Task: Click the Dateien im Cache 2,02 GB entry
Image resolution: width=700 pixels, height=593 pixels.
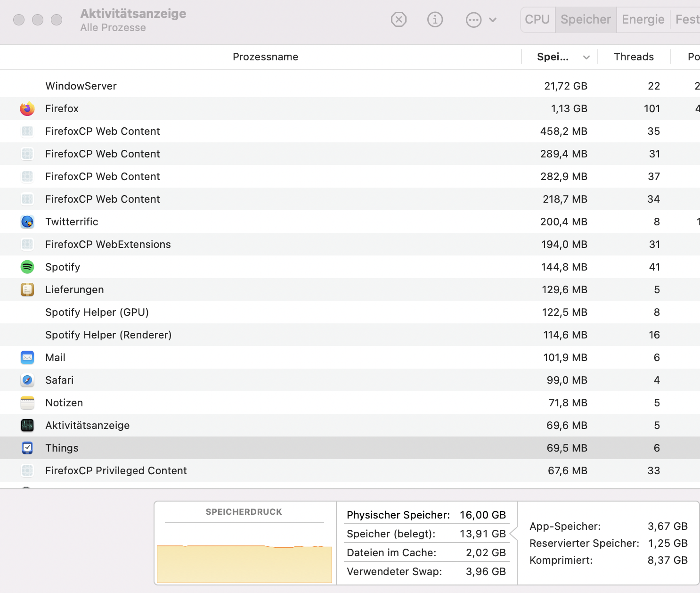Action: coord(426,552)
